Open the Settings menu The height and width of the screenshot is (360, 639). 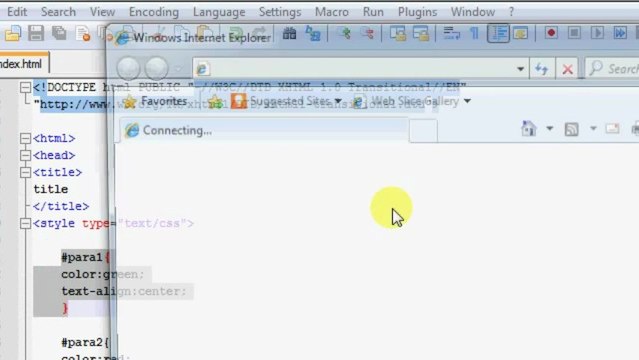click(x=280, y=12)
